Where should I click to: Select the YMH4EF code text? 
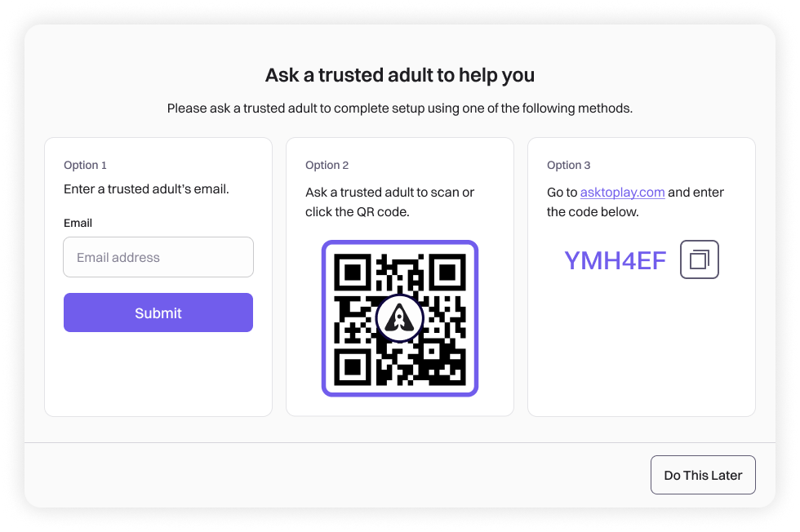coord(615,260)
